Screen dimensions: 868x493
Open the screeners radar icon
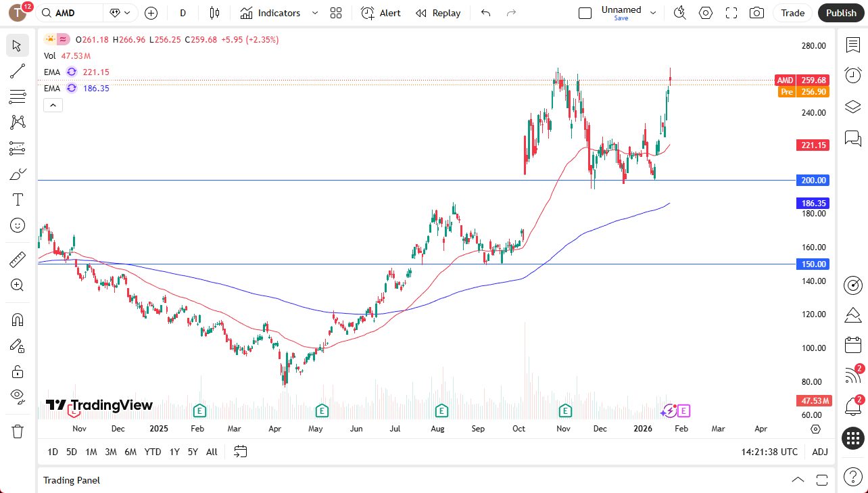pyautogui.click(x=852, y=285)
